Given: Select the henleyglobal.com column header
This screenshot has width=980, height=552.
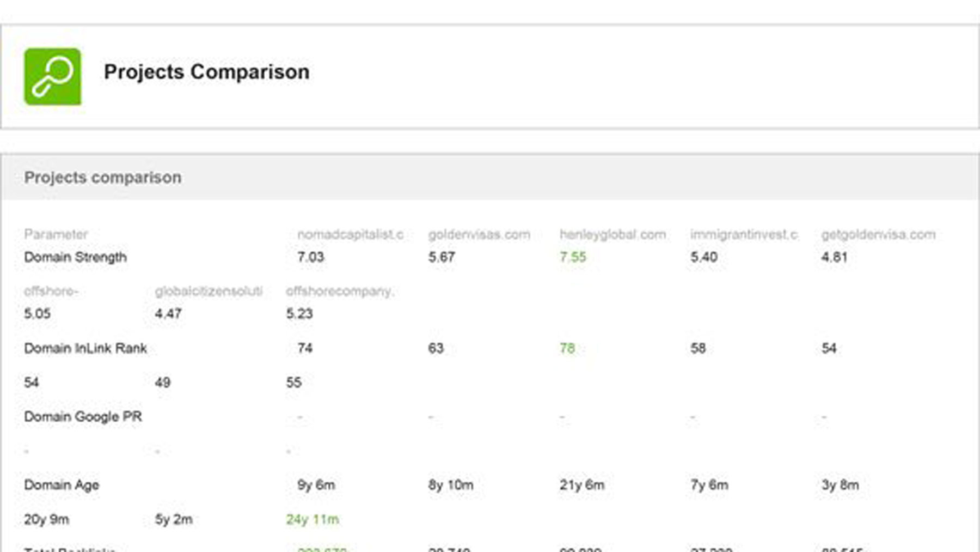Looking at the screenshot, I should 612,235.
